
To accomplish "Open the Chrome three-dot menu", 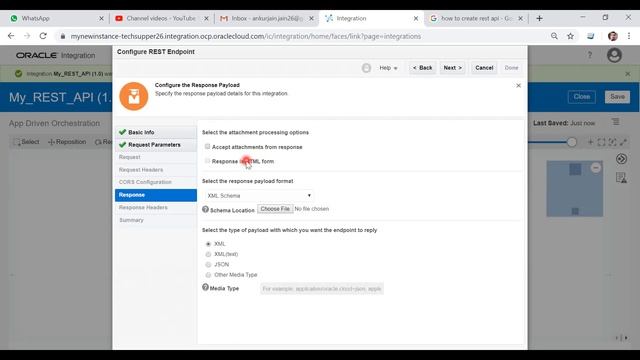I will [629, 36].
